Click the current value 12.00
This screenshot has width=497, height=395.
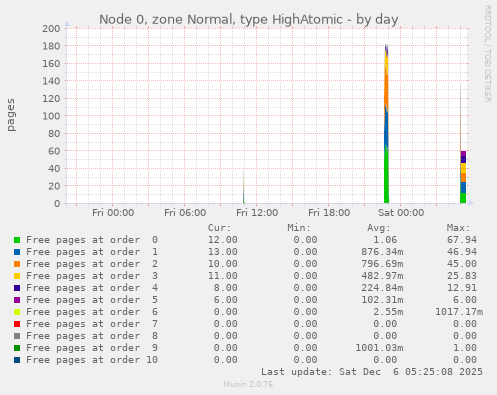pos(223,240)
